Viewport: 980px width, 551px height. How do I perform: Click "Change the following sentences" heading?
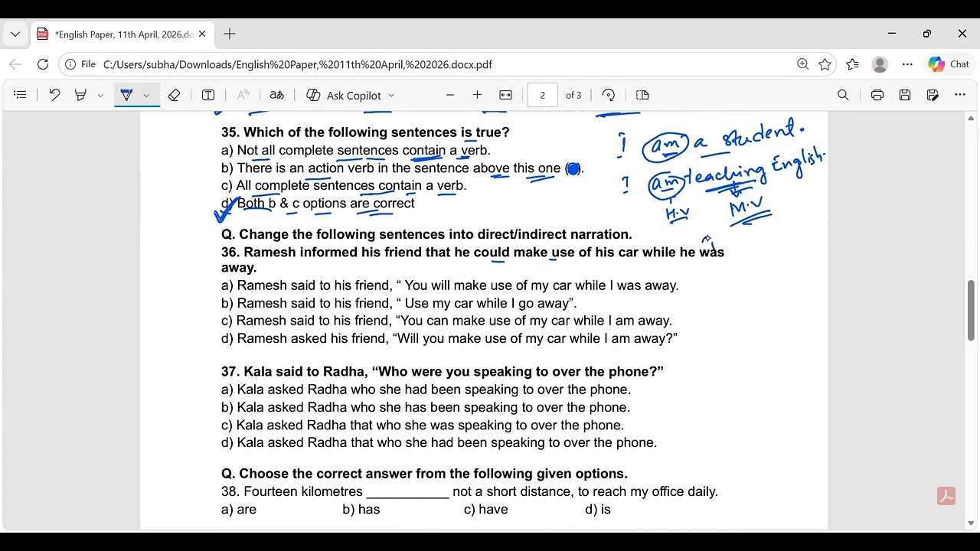click(426, 235)
